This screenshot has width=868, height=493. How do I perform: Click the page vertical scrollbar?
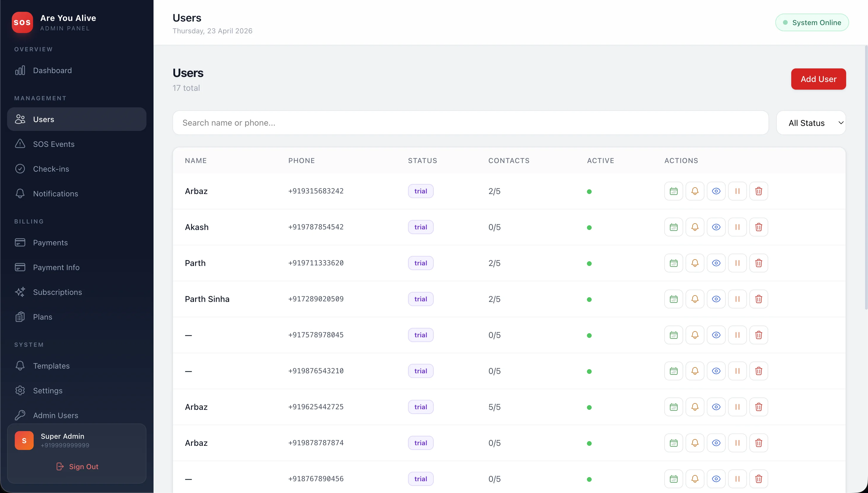pyautogui.click(x=866, y=176)
